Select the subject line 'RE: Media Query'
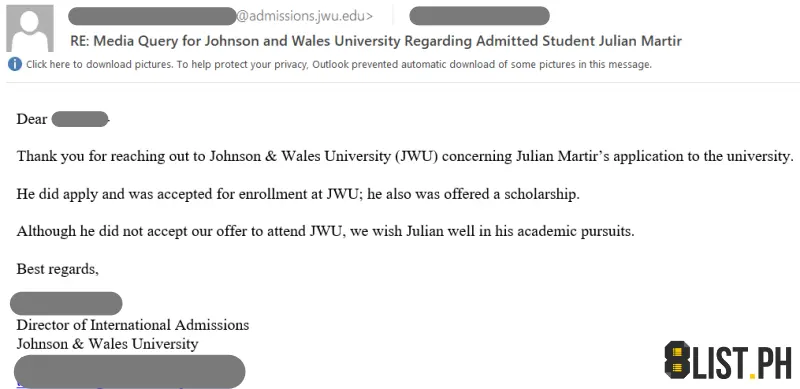Screen dimensions: 800x389 [376, 41]
